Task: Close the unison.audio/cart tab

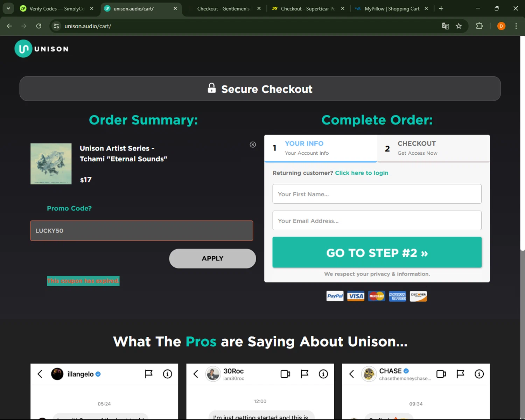Action: pos(175,8)
